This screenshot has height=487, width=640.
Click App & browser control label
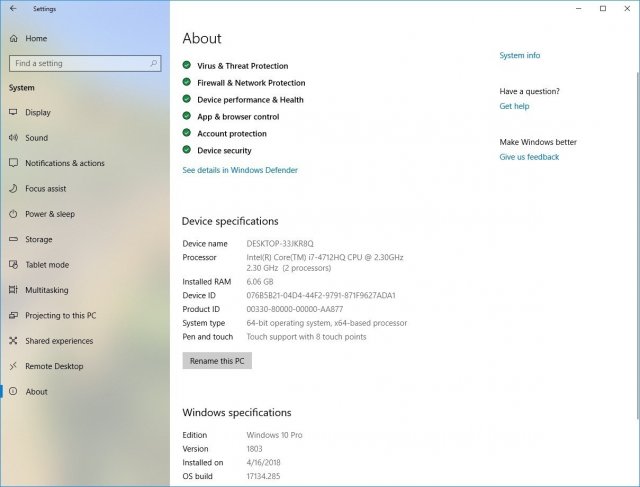238,117
